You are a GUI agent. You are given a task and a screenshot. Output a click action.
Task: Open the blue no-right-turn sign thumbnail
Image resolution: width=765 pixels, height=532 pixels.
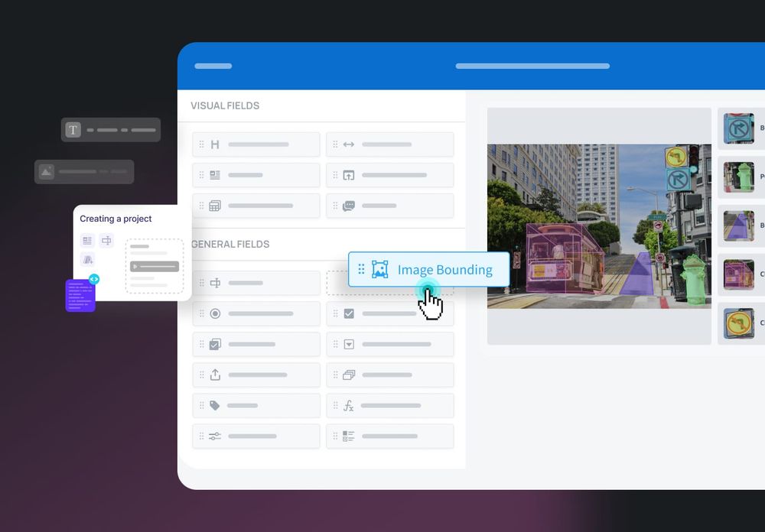(x=739, y=128)
